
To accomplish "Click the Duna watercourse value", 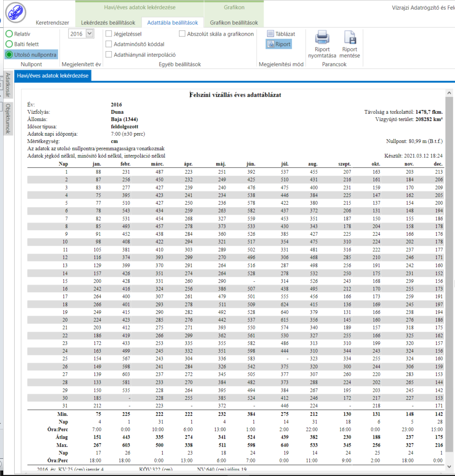I will (117, 112).
